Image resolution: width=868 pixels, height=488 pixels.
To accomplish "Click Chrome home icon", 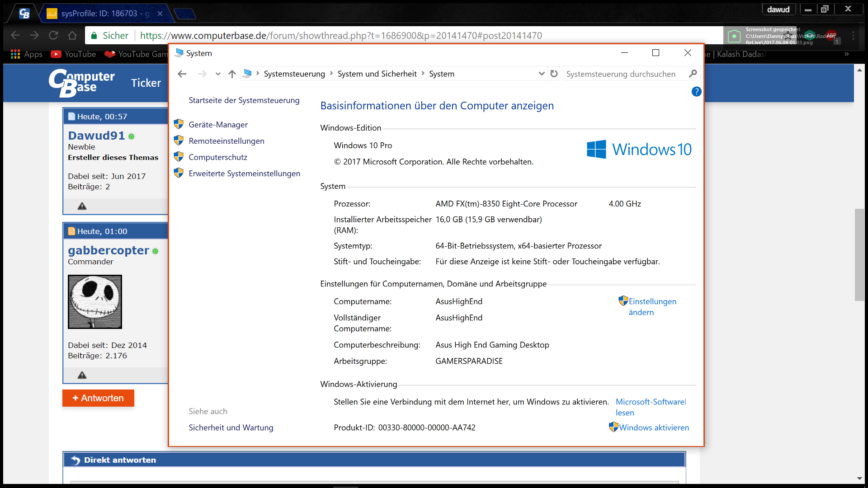I will coord(72,35).
